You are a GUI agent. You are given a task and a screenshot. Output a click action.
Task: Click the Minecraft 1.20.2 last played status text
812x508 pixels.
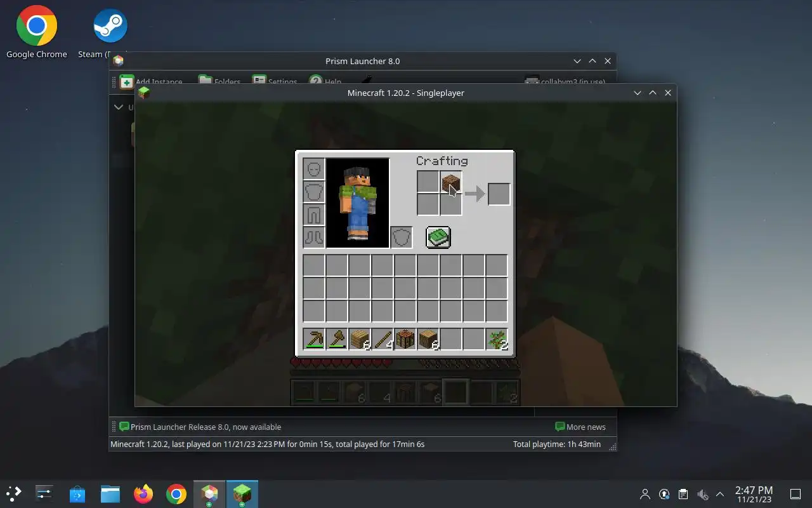(267, 444)
